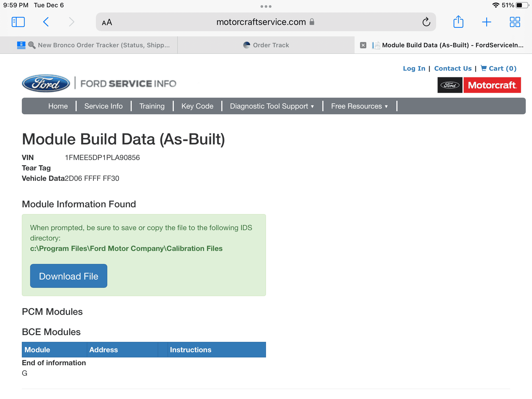The image size is (532, 399).
Task: Open the Key Code page
Action: coord(197,106)
